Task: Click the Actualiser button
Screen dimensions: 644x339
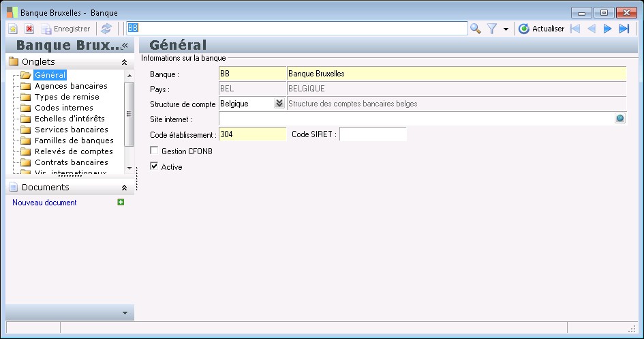Action: (x=541, y=29)
